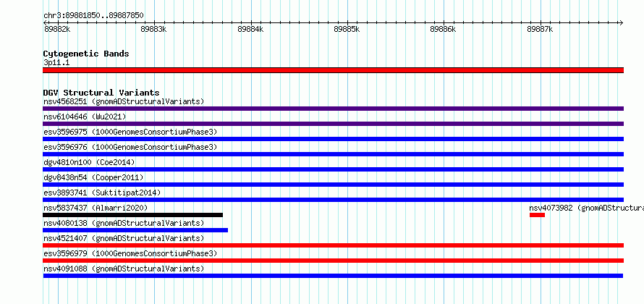Click the 3p11.1 band label
The height and width of the screenshot is (304, 644).
tap(56, 62)
